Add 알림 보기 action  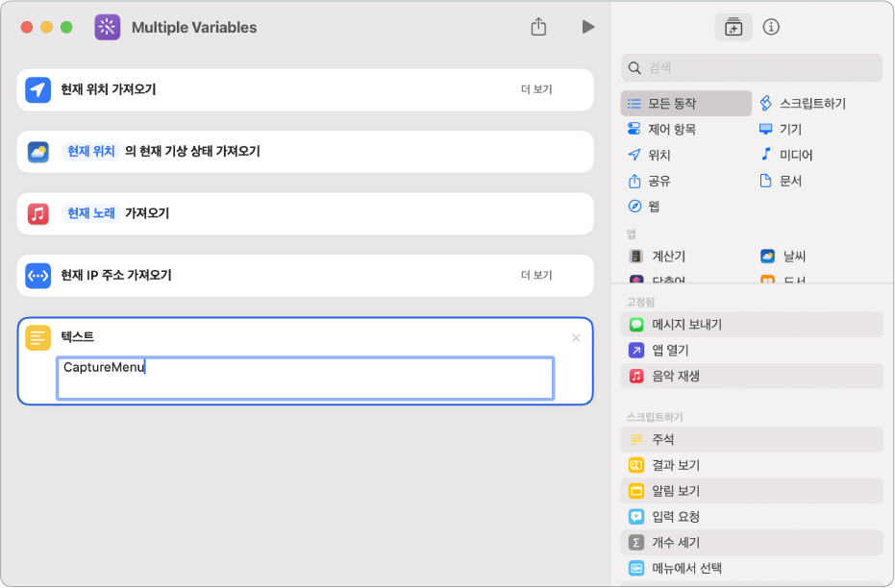[752, 490]
